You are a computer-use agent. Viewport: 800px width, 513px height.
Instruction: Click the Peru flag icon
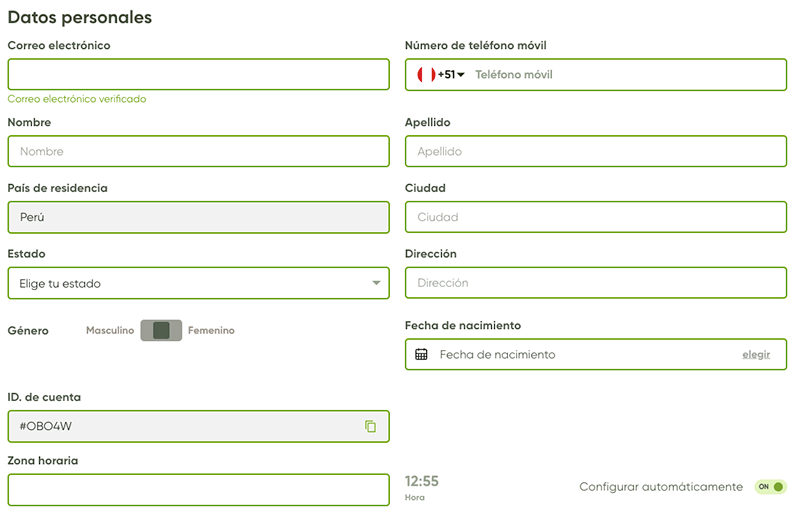click(x=424, y=75)
